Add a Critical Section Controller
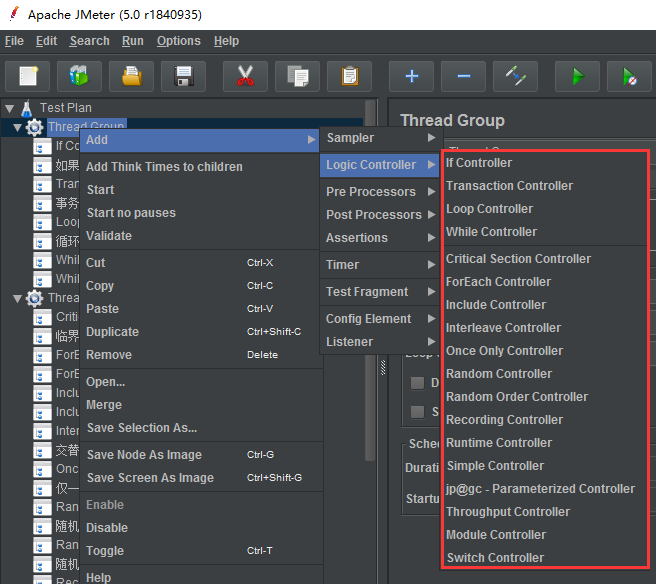Viewport: 656px width, 584px height. tap(545, 259)
